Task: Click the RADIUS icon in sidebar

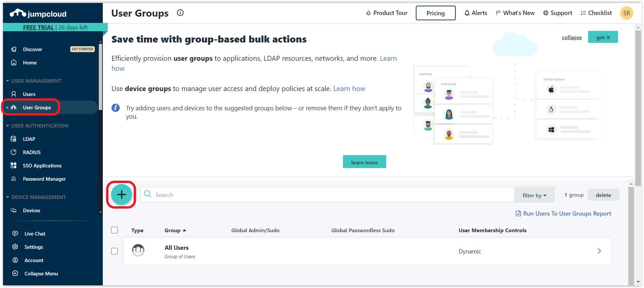Action: pyautogui.click(x=14, y=152)
